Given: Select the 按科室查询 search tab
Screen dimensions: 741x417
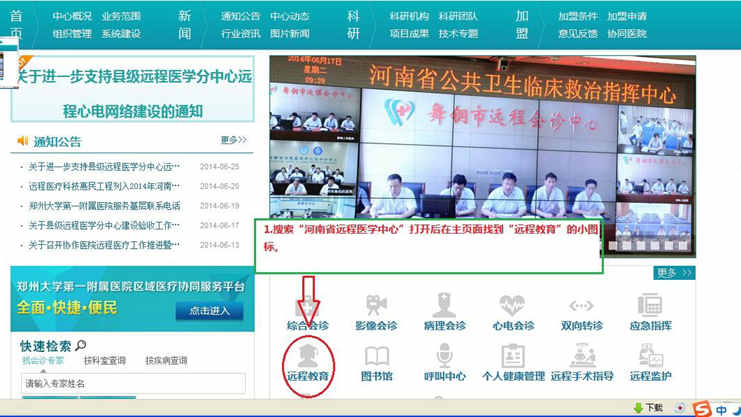Looking at the screenshot, I should point(105,361).
